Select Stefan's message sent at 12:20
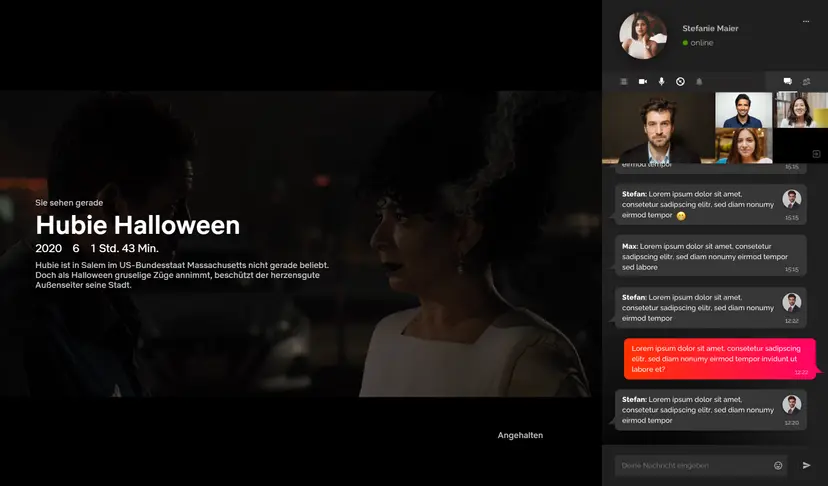828x486 pixels. pyautogui.click(x=710, y=410)
